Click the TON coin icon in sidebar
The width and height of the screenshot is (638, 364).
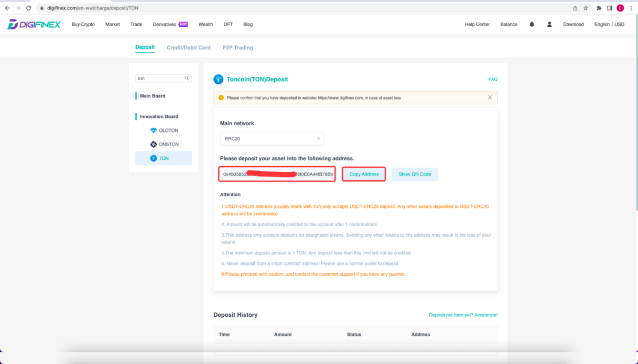click(x=153, y=158)
